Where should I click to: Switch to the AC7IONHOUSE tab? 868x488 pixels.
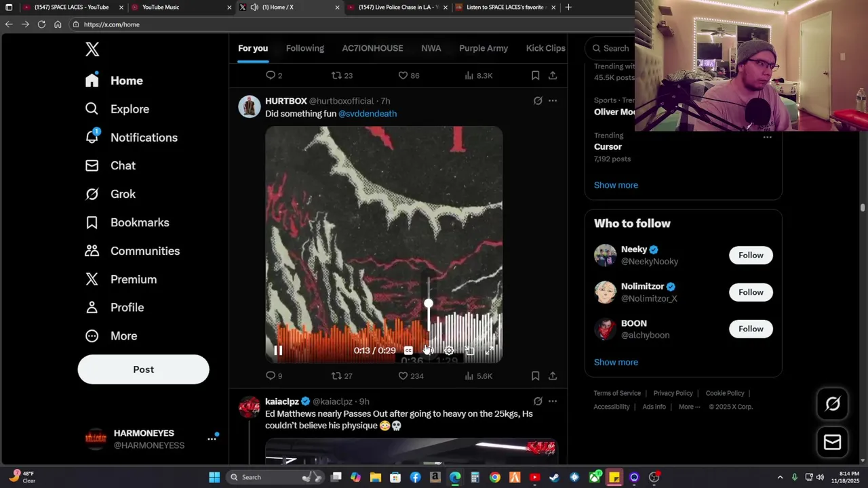[372, 48]
